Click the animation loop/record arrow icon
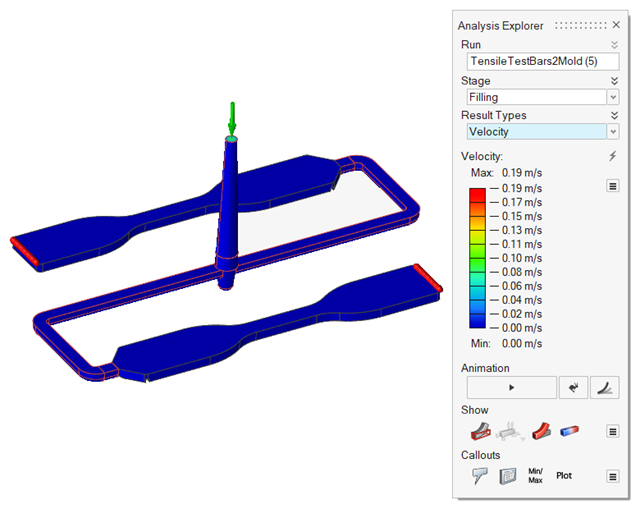640x509 pixels. (x=573, y=387)
